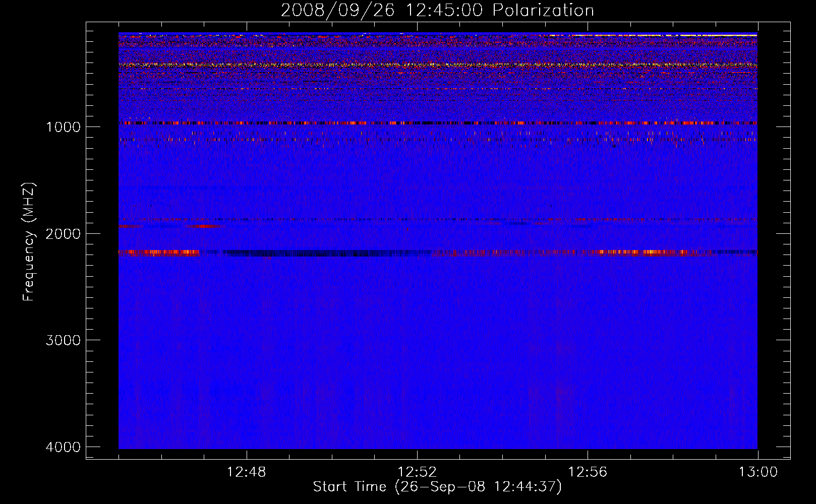The width and height of the screenshot is (816, 504).
Task: Click the red-black interference line near 1000 MHz
Action: 438,123
